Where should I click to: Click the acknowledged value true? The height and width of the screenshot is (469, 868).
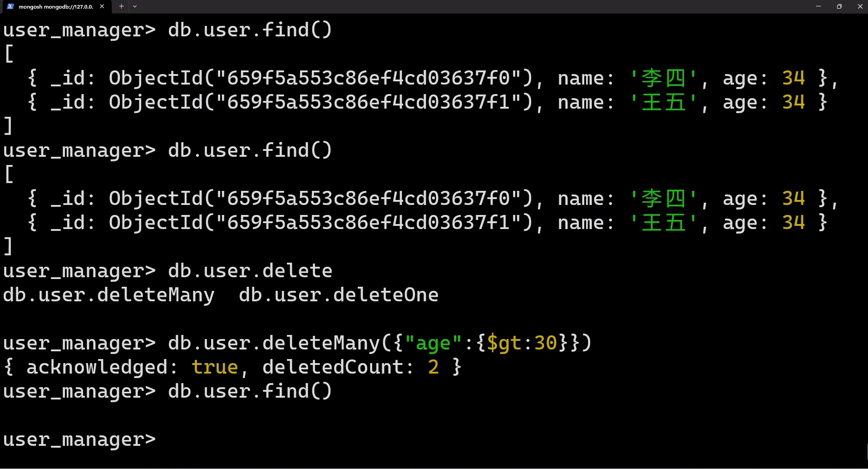point(215,367)
